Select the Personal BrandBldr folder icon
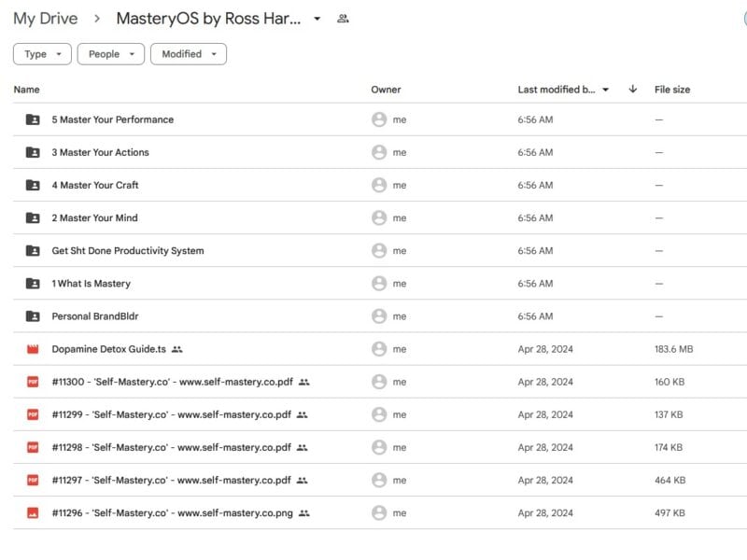747x560 pixels. (33, 316)
